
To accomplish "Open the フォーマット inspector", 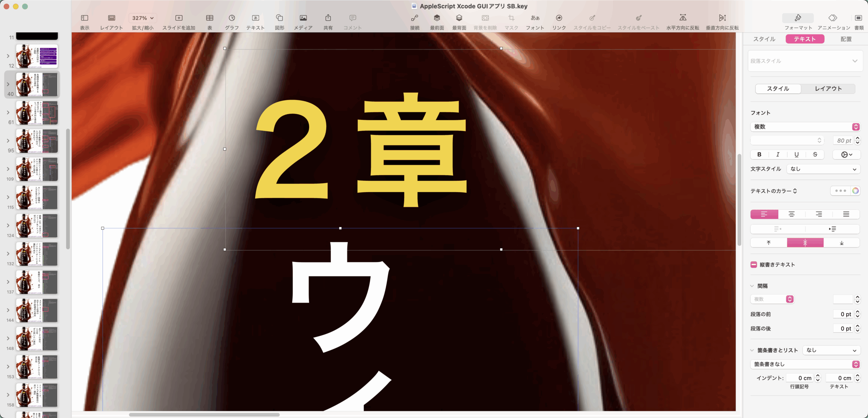I will (x=798, y=18).
